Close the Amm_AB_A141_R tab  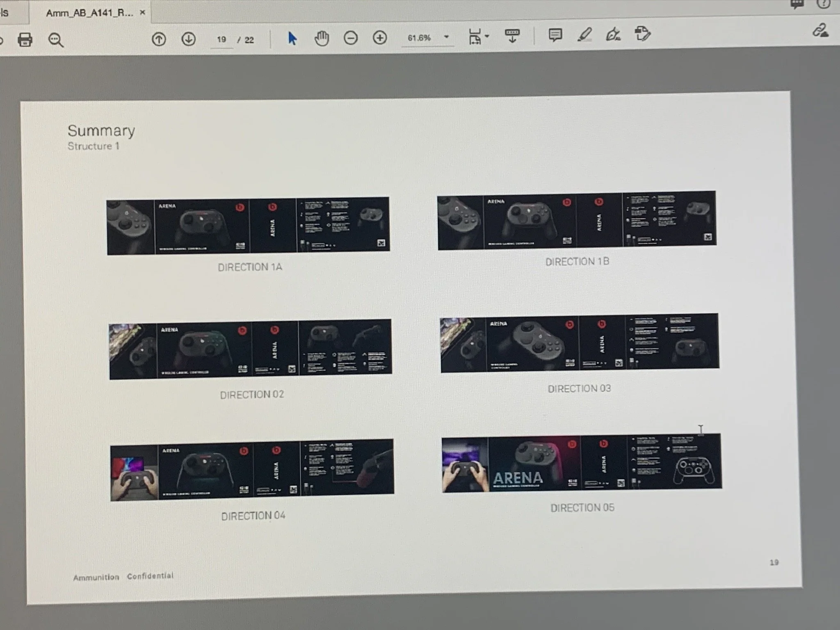coord(142,12)
